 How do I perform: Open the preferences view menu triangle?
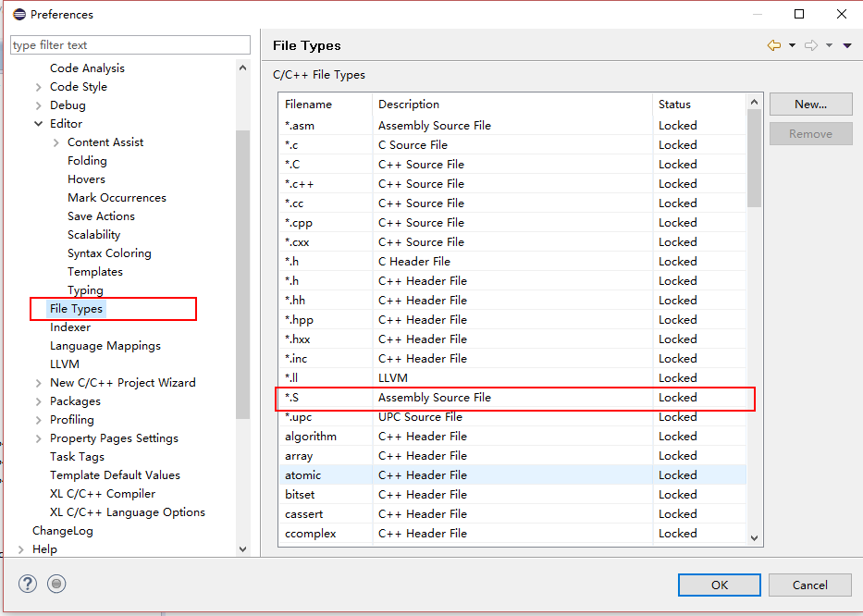[846, 45]
